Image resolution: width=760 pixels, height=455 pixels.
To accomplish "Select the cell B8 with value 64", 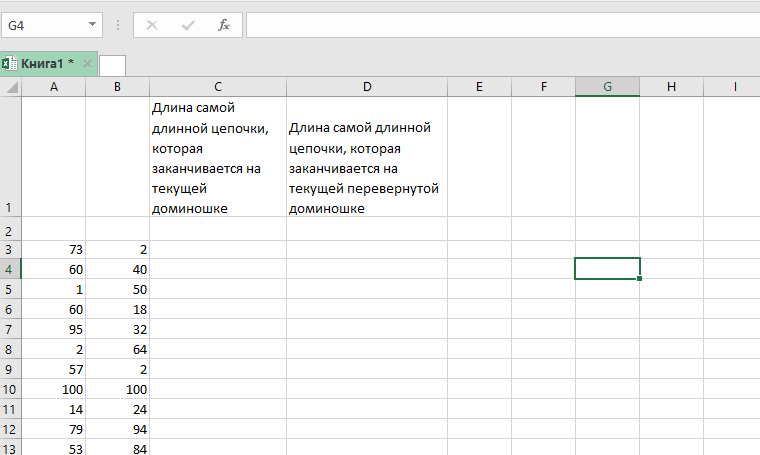I will (x=118, y=349).
